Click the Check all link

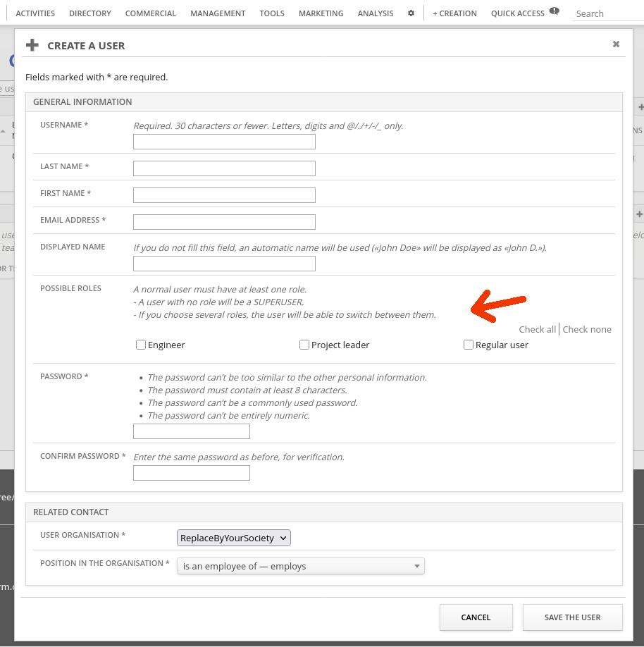537,329
